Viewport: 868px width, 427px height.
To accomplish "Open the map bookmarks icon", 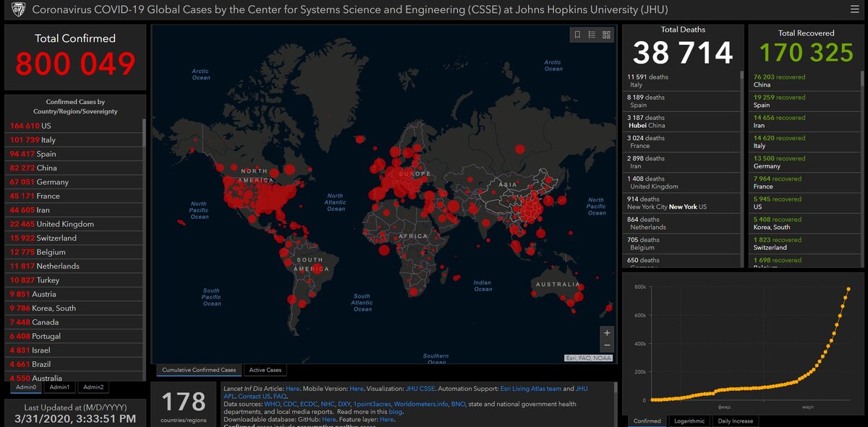I will tap(577, 34).
